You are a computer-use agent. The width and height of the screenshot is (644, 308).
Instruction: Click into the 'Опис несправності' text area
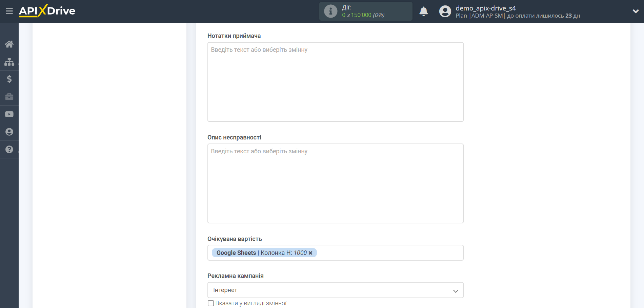coord(335,183)
